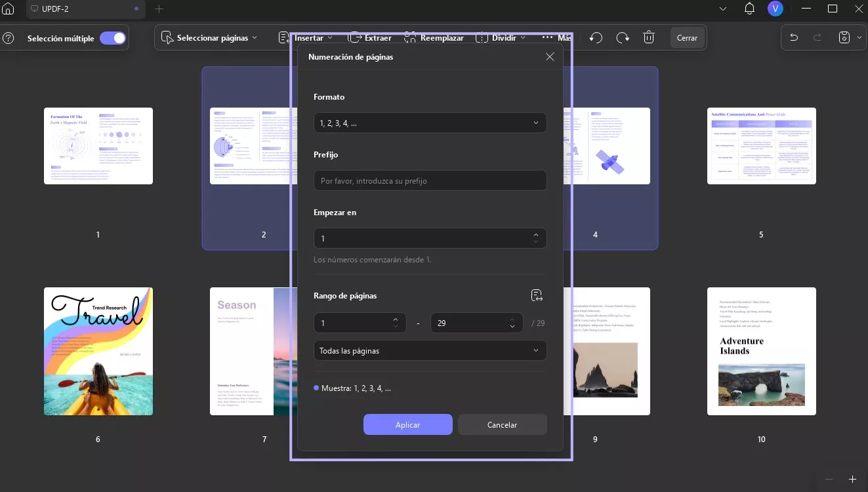
Task: Redo the last action
Action: pos(817,38)
